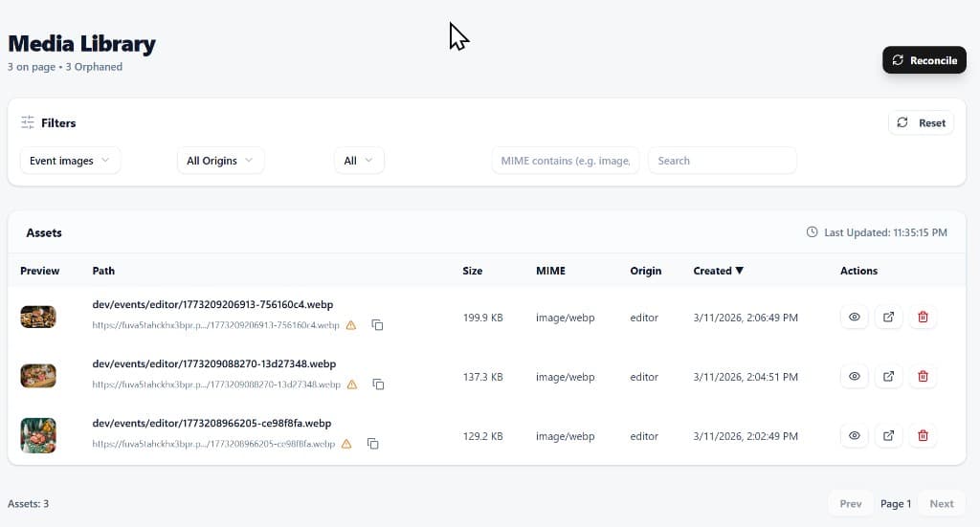Click warning icon on ce98f8fa.webp row

coord(346,444)
